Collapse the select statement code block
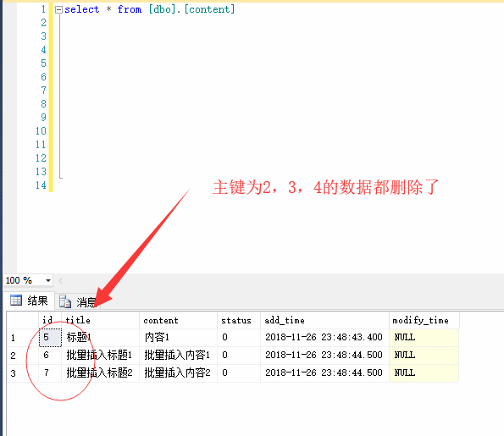The height and width of the screenshot is (436, 504). pyautogui.click(x=58, y=10)
